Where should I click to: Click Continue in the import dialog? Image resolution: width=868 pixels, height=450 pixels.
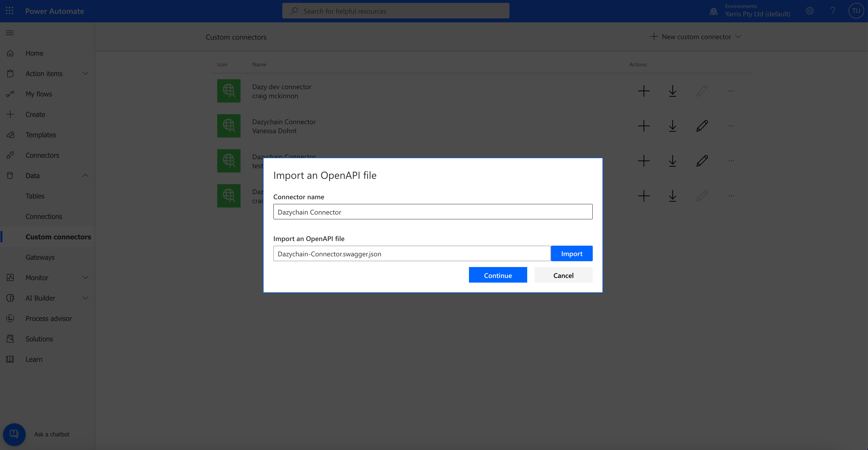(498, 275)
